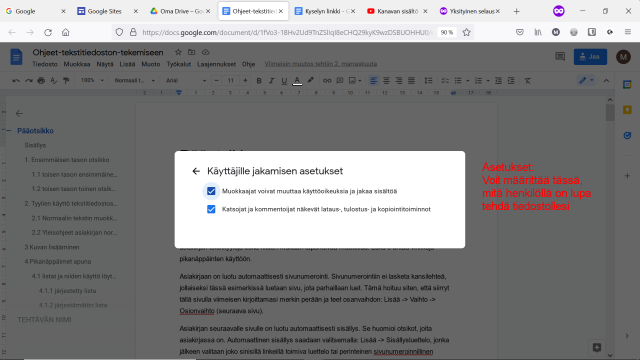Open the Ohje menu
This screenshot has height=360, width=640.
(248, 64)
